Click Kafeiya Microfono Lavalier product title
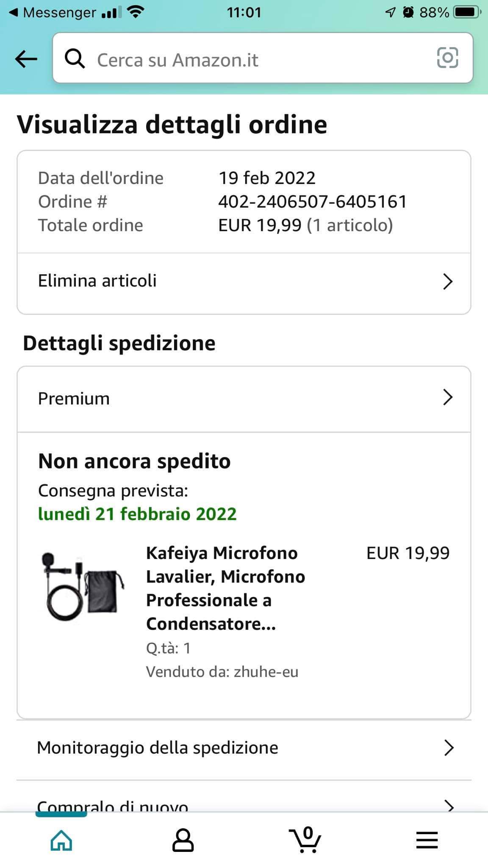The image size is (488, 868). 225,588
